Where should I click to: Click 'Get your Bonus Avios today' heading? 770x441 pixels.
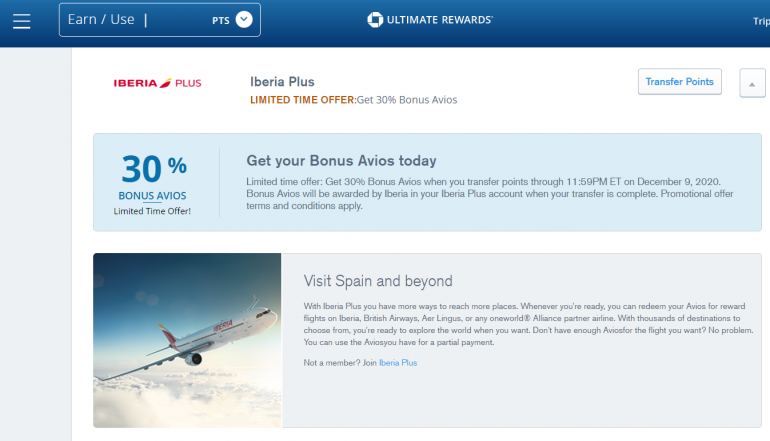[x=341, y=160]
